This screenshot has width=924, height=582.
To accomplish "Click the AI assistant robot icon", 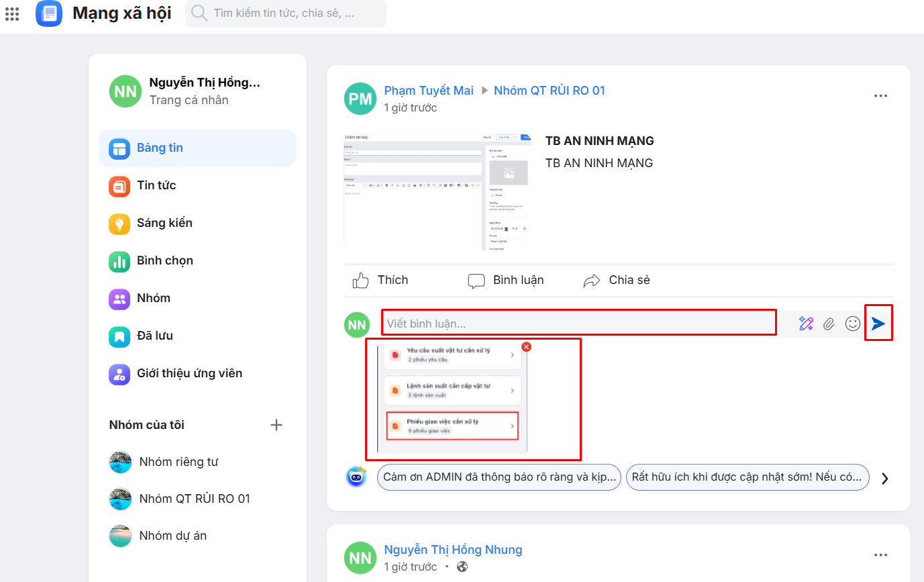I will pos(356,477).
